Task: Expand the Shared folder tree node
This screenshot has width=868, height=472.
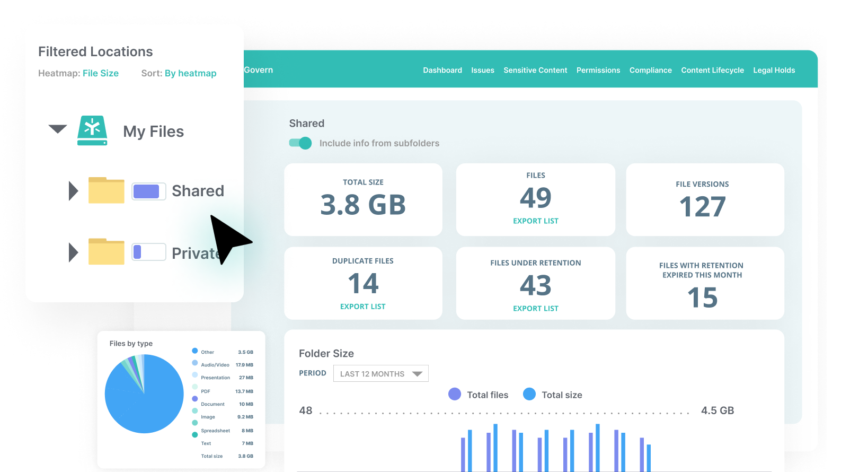Action: pos(74,191)
